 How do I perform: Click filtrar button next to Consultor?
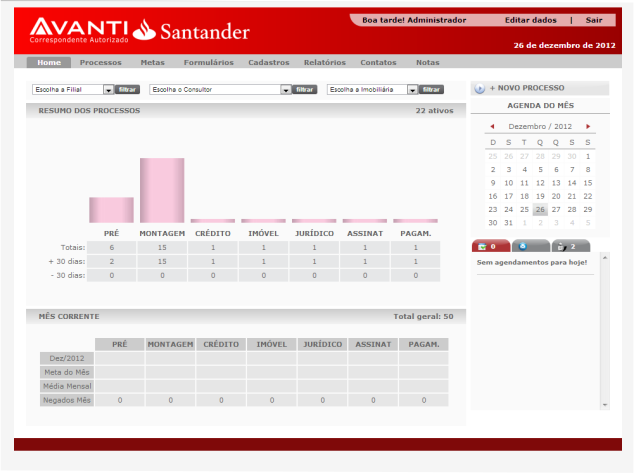click(x=305, y=89)
